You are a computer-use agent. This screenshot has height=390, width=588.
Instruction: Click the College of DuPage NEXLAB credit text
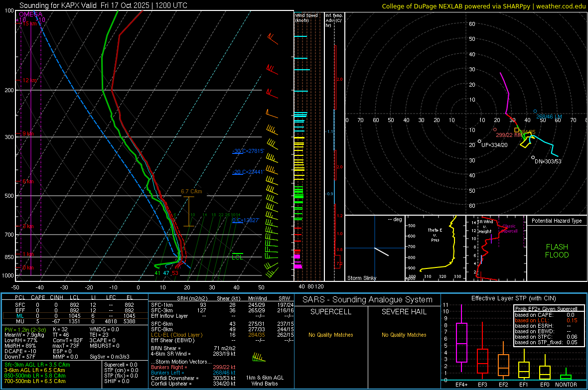(x=483, y=6)
